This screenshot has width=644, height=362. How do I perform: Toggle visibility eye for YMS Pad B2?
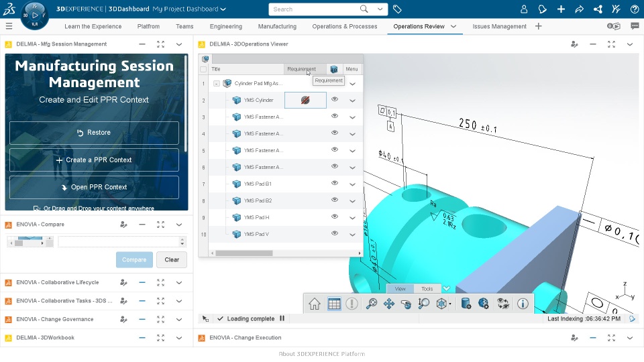coord(335,200)
